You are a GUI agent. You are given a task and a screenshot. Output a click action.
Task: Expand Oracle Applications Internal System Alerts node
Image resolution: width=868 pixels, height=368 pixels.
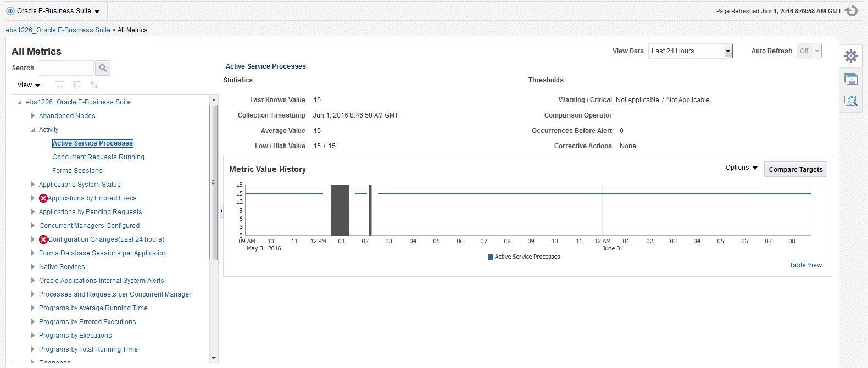33,281
